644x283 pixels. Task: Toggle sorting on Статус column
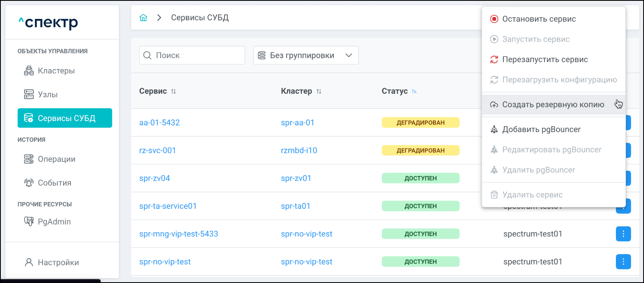click(x=414, y=91)
